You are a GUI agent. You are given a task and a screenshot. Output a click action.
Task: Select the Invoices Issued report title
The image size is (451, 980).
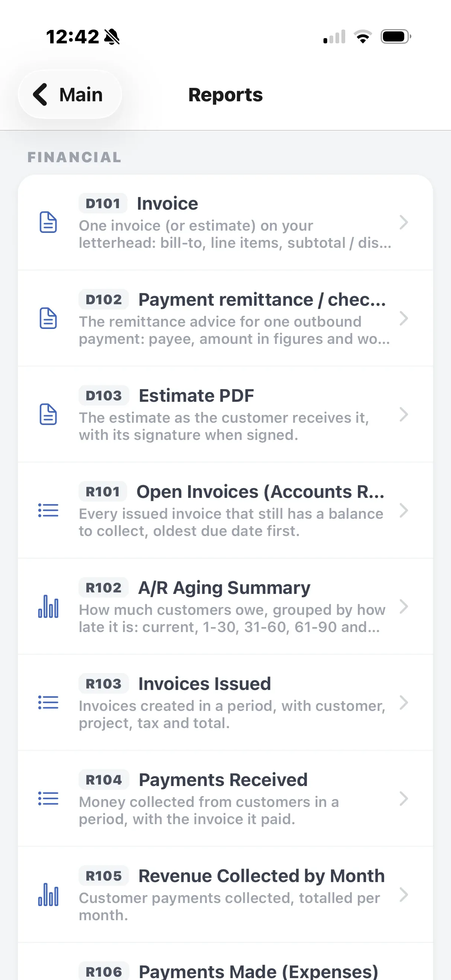click(205, 684)
